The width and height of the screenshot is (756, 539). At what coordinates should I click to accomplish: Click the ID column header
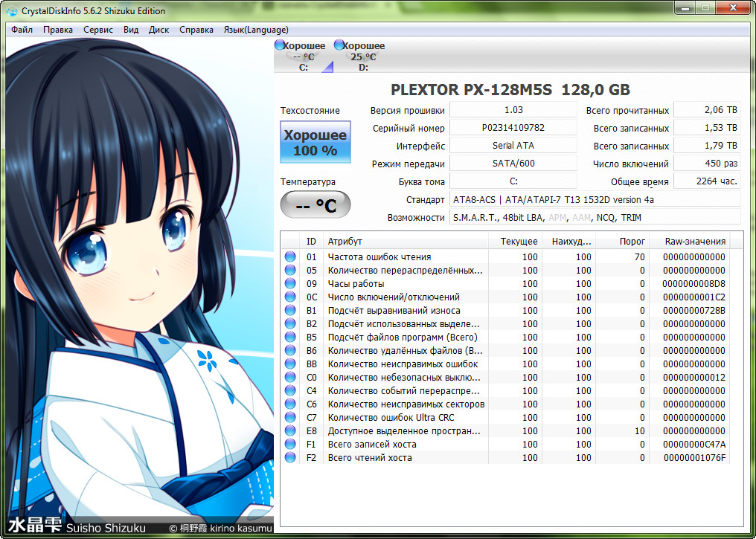[x=312, y=242]
